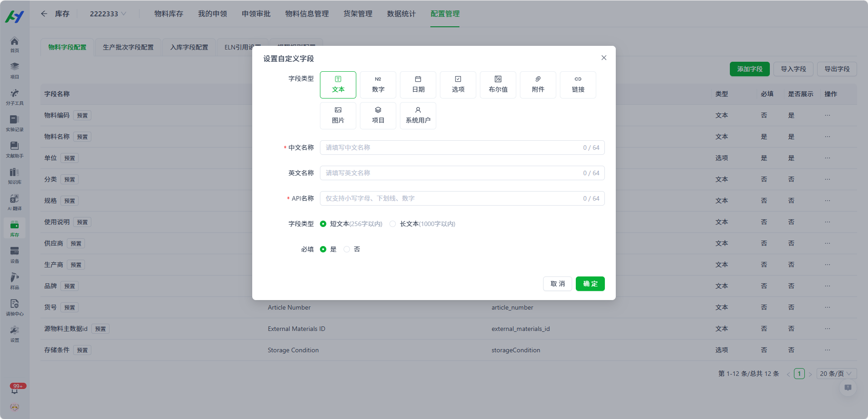Screen dimensions: 868x419
Task: Set 必填 to 否
Action: click(346, 249)
